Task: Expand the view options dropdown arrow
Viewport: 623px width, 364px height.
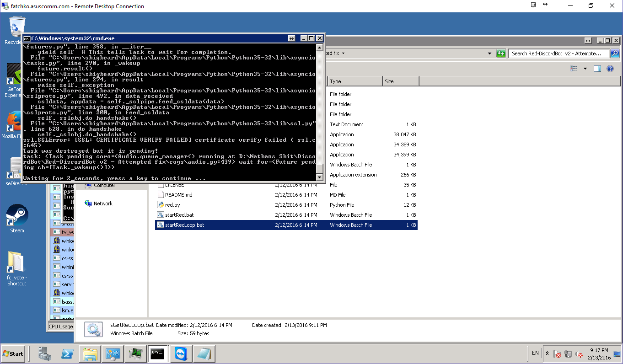Action: (x=585, y=69)
